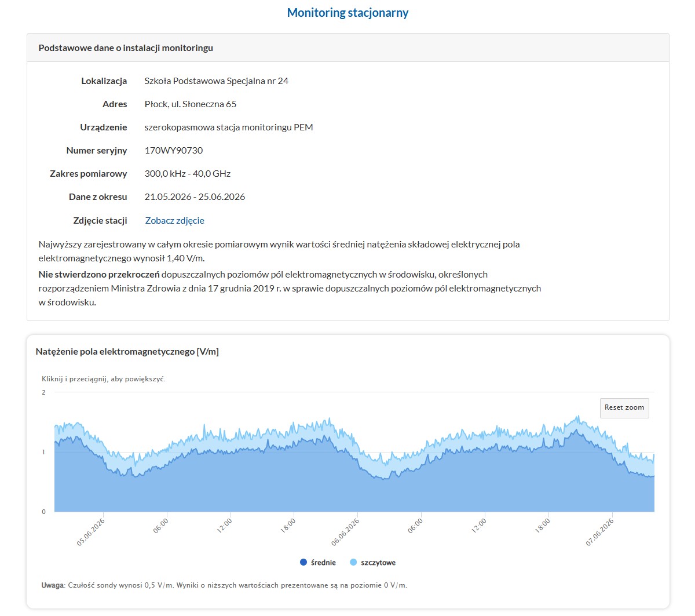
Task: Click the y-axis label '1'
Action: 43,452
